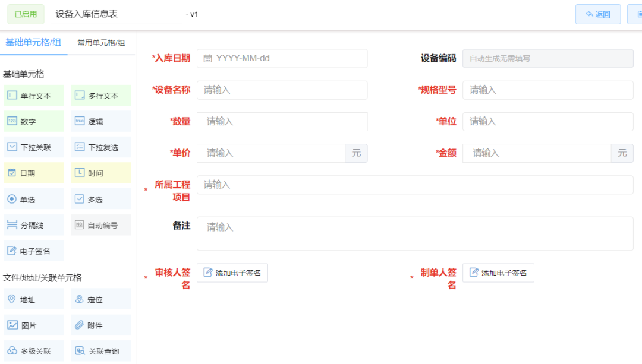
Task: Focus the 所属工程项目 input field
Action: pos(415,185)
